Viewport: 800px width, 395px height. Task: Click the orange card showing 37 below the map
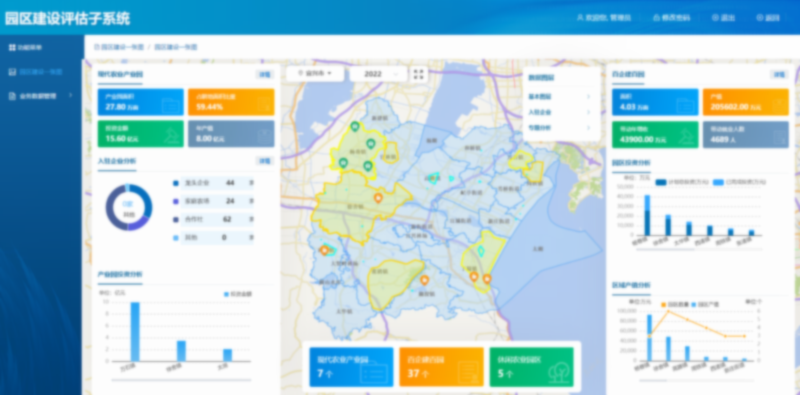(x=441, y=367)
